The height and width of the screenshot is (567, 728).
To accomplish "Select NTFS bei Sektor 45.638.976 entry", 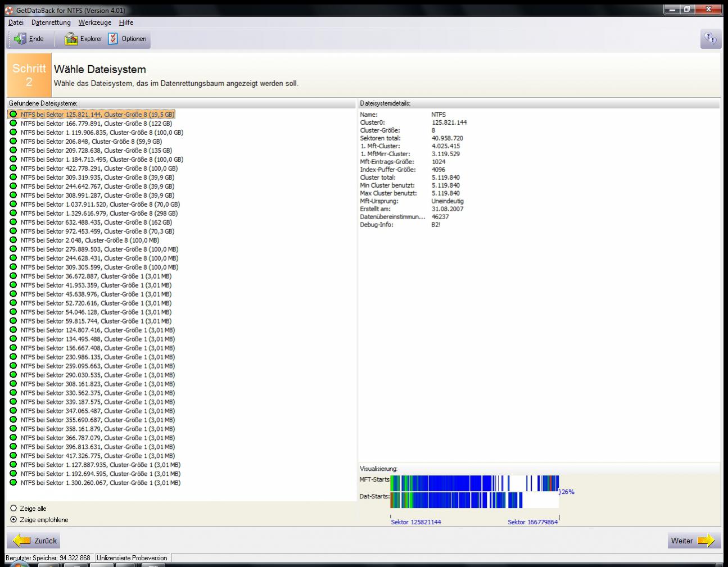I will (91, 294).
